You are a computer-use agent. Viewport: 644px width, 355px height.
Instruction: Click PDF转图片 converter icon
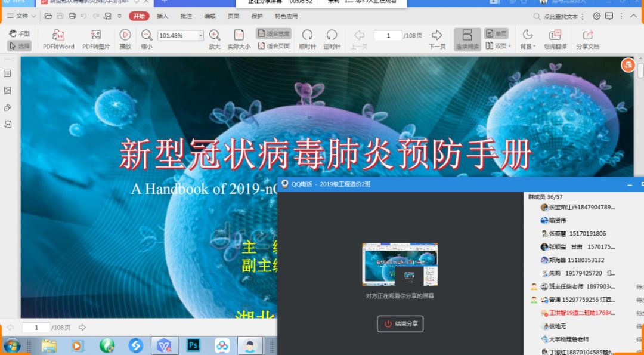click(x=96, y=39)
